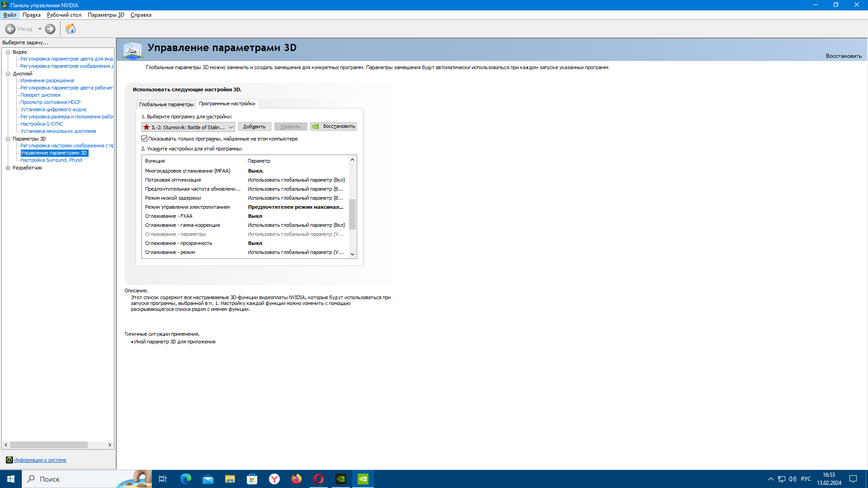Select Поворот дисплея tree item
Screen dimensions: 868x488
[40, 95]
